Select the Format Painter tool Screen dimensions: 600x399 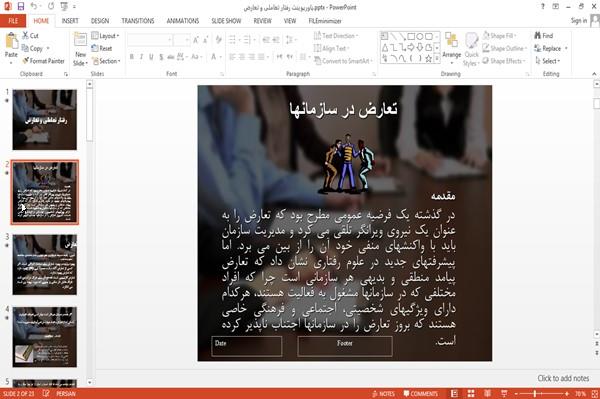coord(43,61)
